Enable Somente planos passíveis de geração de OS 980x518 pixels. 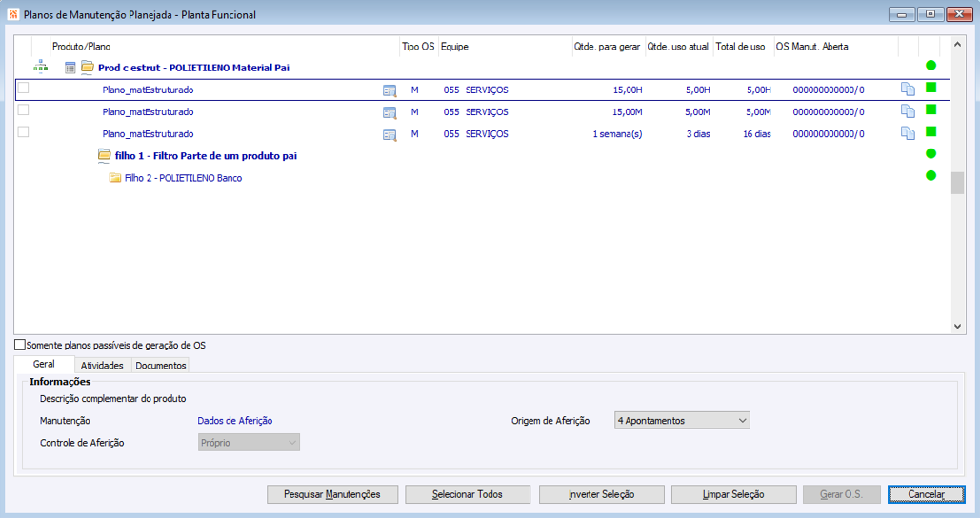pyautogui.click(x=20, y=345)
